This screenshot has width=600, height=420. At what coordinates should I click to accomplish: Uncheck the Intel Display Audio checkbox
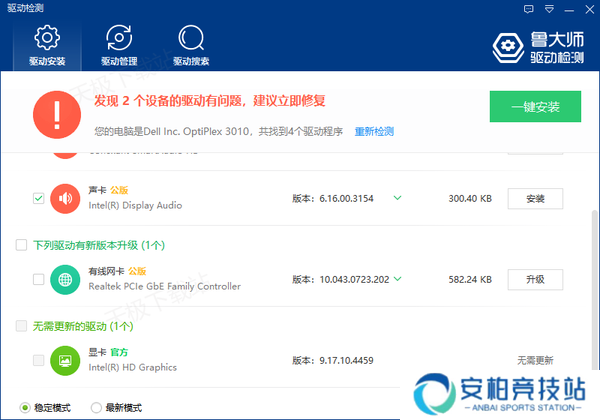(39, 198)
